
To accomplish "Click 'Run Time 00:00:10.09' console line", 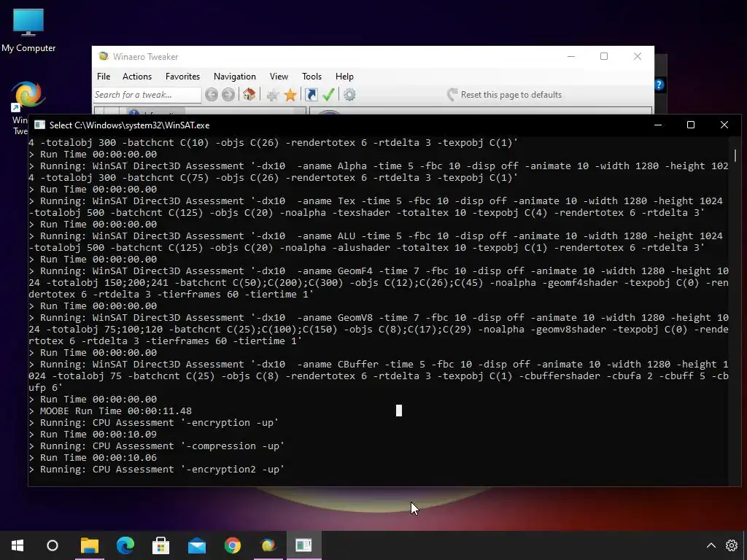I will click(93, 434).
